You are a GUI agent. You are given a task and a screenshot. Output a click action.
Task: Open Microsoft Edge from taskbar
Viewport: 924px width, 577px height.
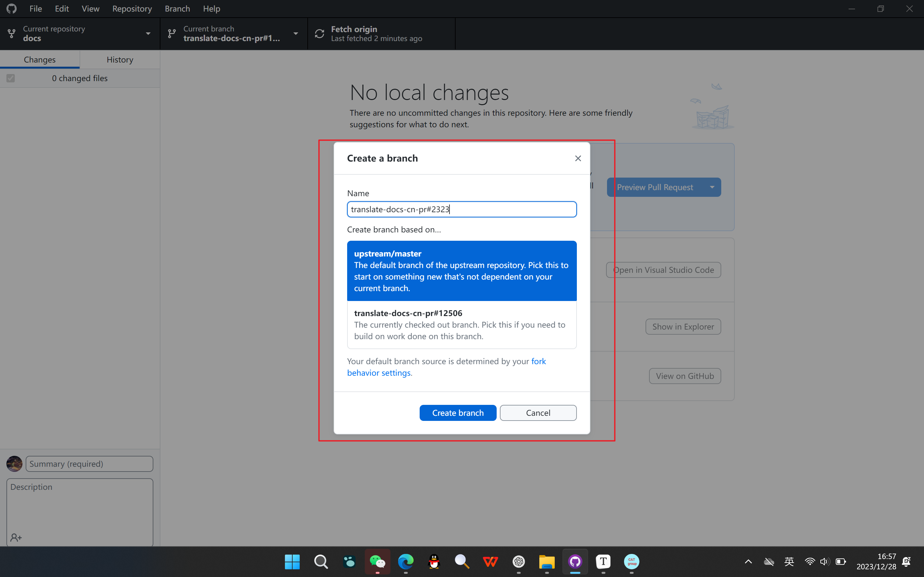point(406,561)
